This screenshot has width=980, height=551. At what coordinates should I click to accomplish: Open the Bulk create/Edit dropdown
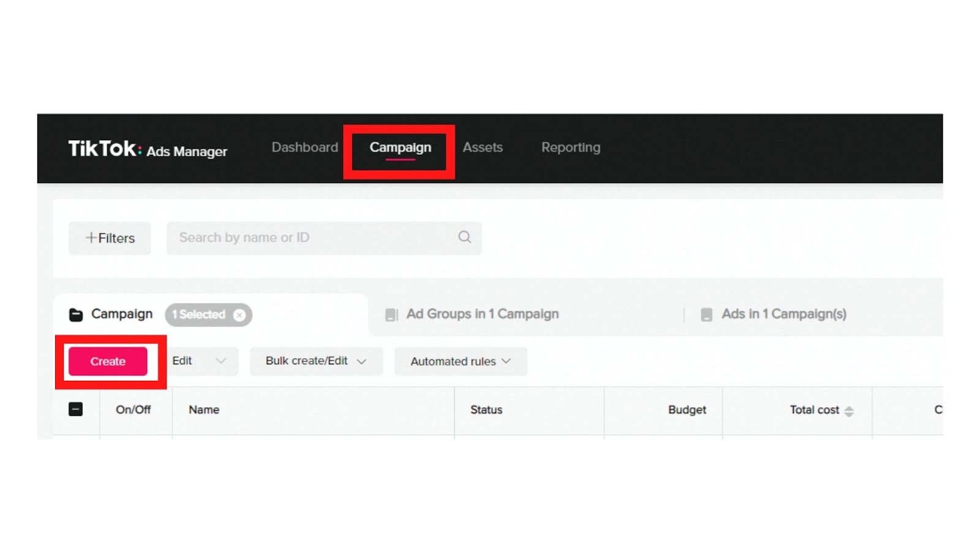[316, 361]
